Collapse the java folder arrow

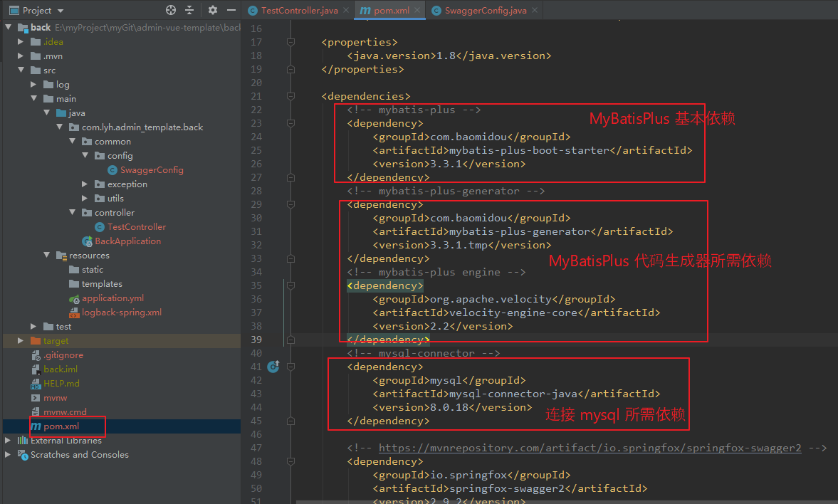tap(46, 112)
